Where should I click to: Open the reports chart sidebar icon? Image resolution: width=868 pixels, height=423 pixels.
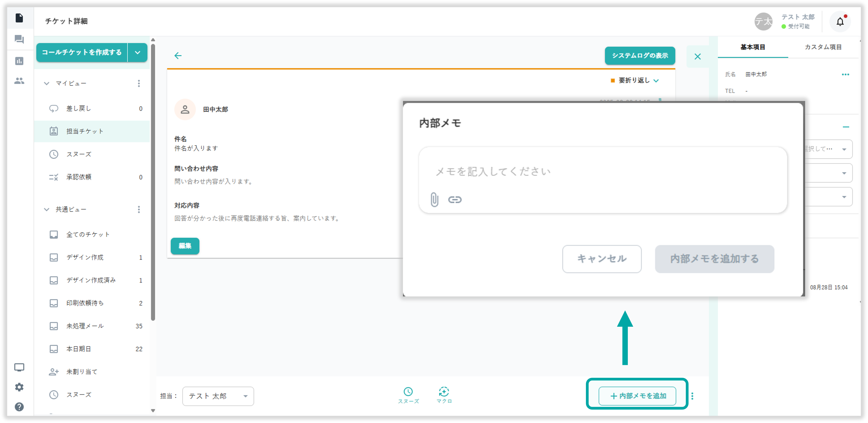tap(19, 61)
